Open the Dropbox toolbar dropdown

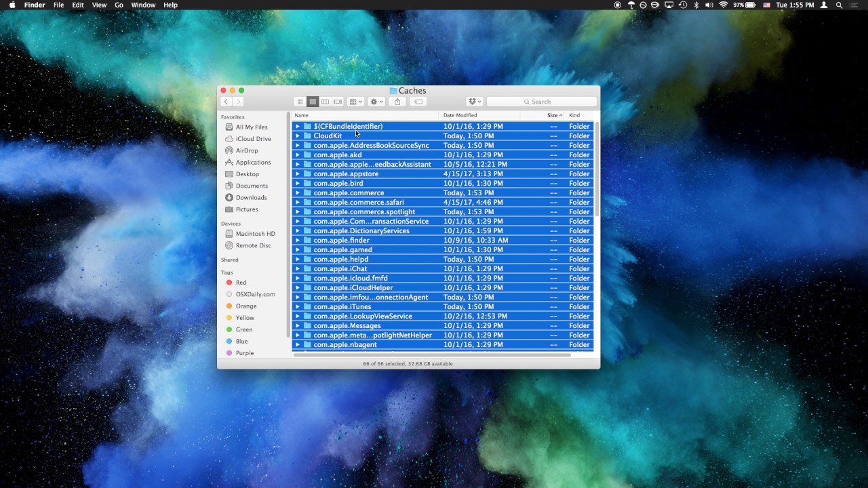(x=475, y=102)
